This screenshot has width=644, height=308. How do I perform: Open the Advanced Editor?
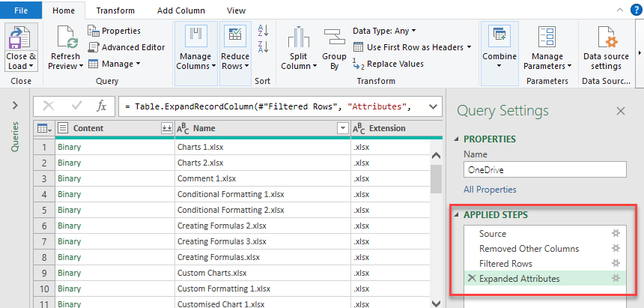126,47
